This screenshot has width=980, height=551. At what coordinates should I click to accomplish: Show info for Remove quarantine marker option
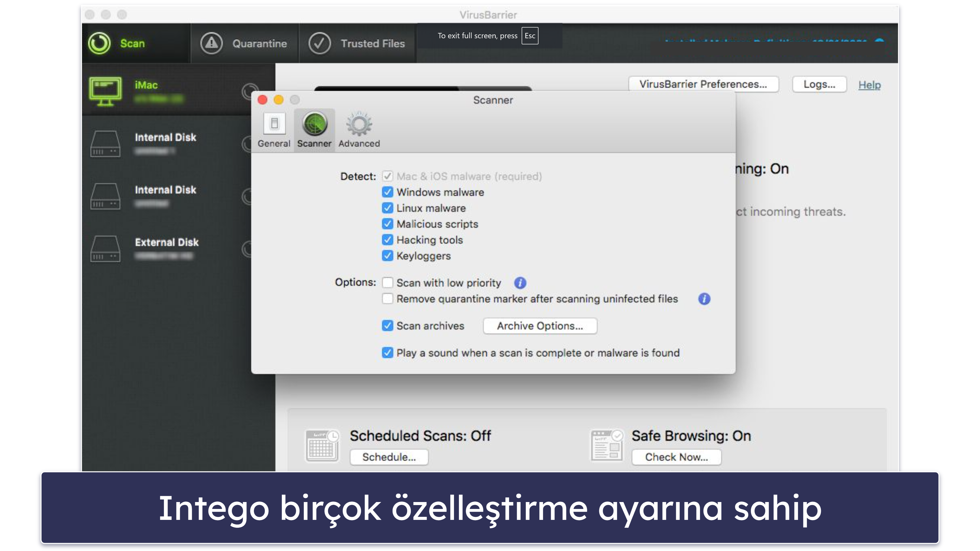point(704,299)
